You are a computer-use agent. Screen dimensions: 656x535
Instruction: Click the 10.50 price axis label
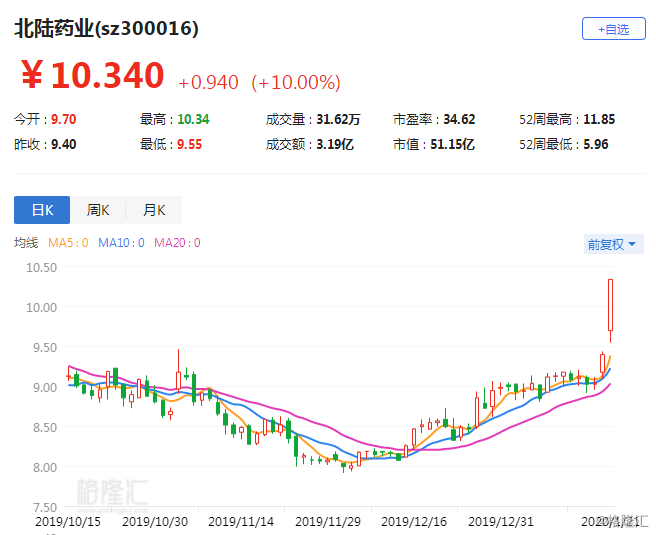[x=41, y=267]
